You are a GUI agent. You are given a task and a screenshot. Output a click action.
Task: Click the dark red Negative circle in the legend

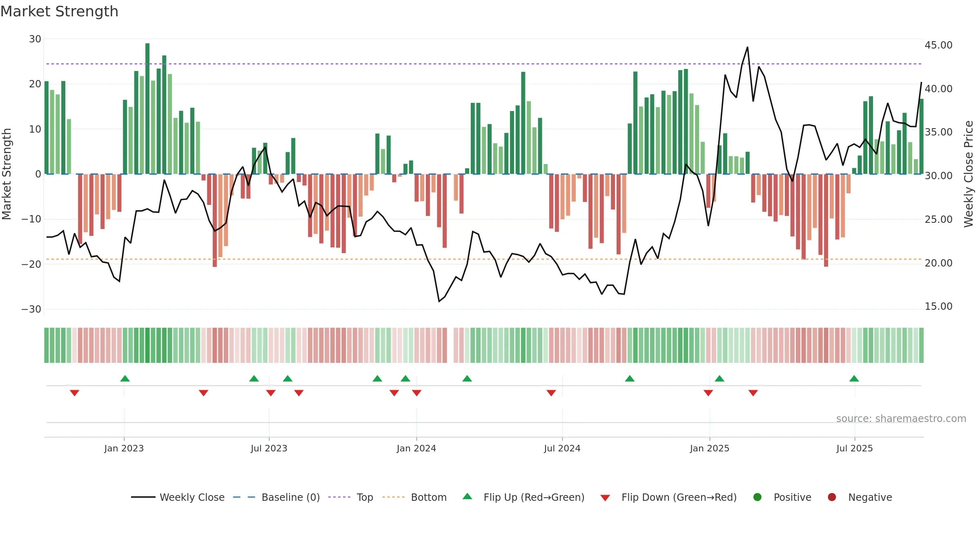tap(832, 497)
